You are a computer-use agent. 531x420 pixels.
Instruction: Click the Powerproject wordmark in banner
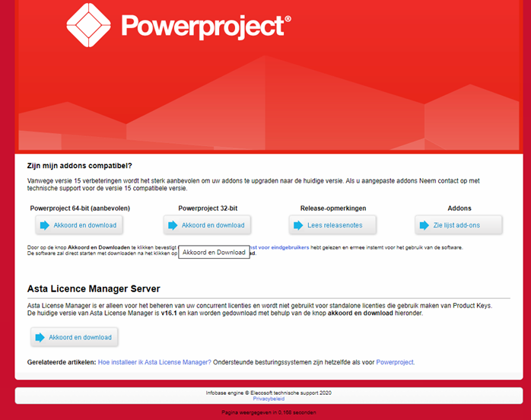(x=206, y=27)
